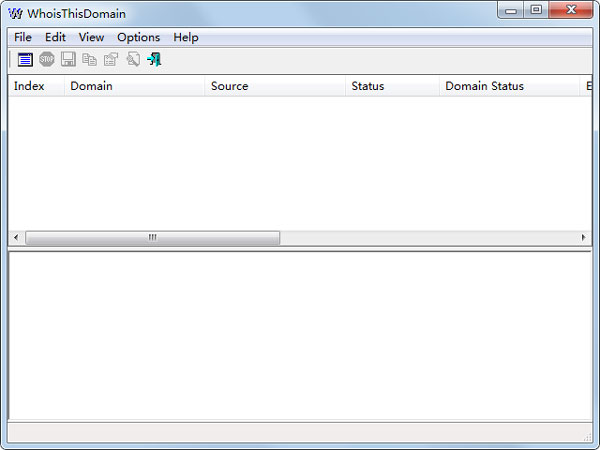The width and height of the screenshot is (600, 450).
Task: Sort by the Index column header
Action: (36, 86)
